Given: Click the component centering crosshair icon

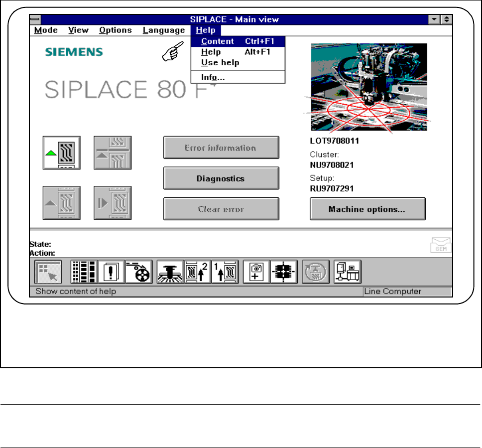Looking at the screenshot, I should click(284, 272).
